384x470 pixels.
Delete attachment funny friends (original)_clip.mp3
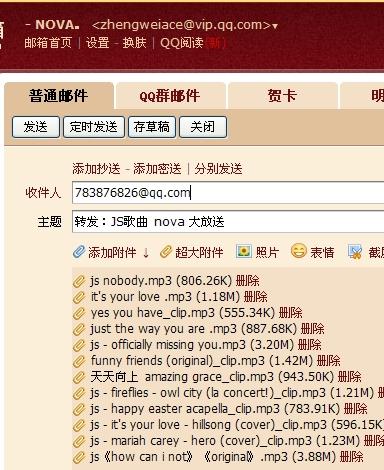coord(329,361)
